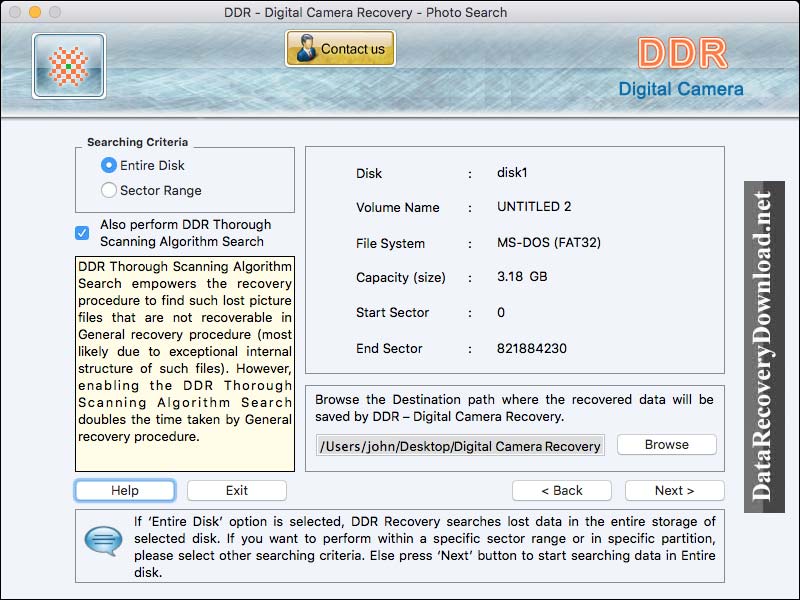The height and width of the screenshot is (600, 800).
Task: Click the File System label
Action: pos(390,243)
